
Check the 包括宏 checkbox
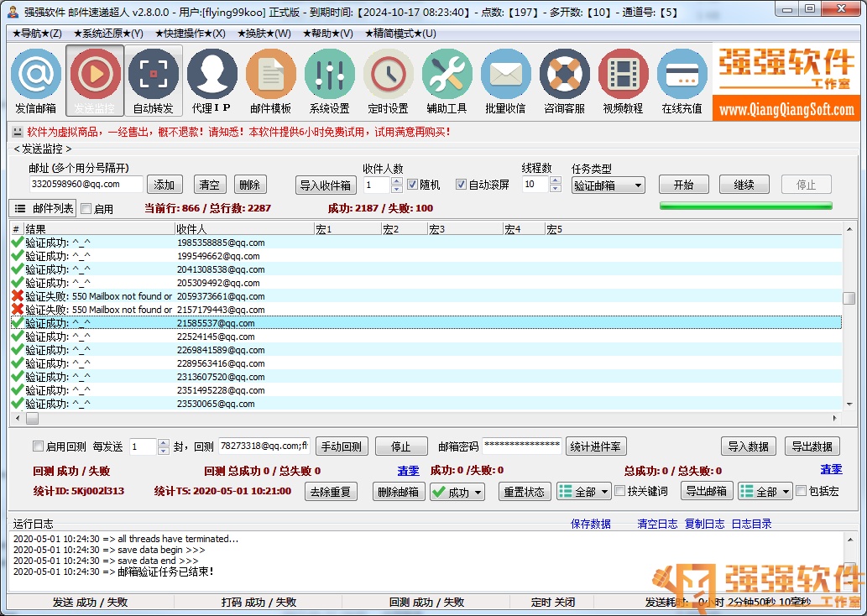[802, 490]
